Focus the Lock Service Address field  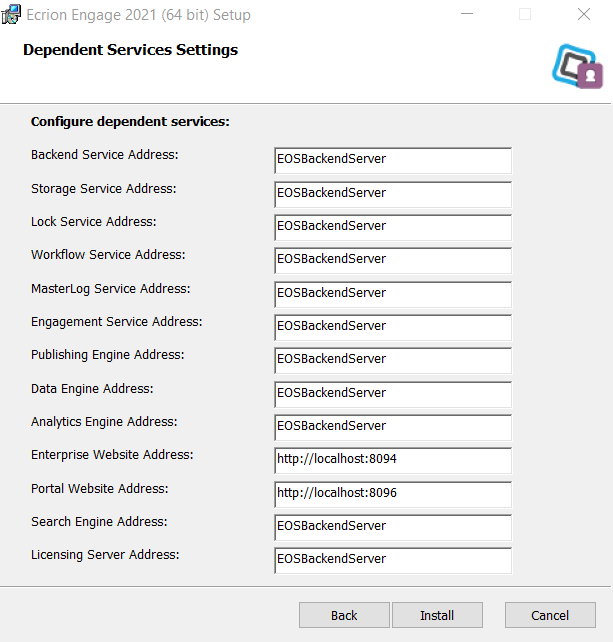point(393,228)
